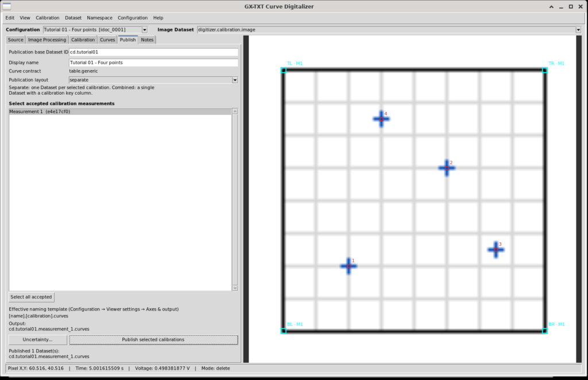Click the Voltage value in status bar
588x380 pixels.
163,369
